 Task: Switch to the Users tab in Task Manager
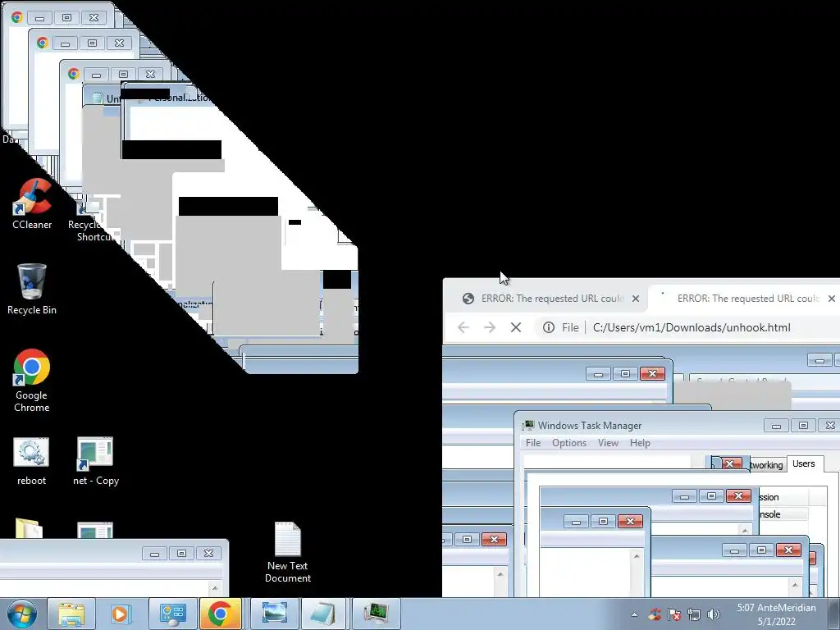(804, 464)
